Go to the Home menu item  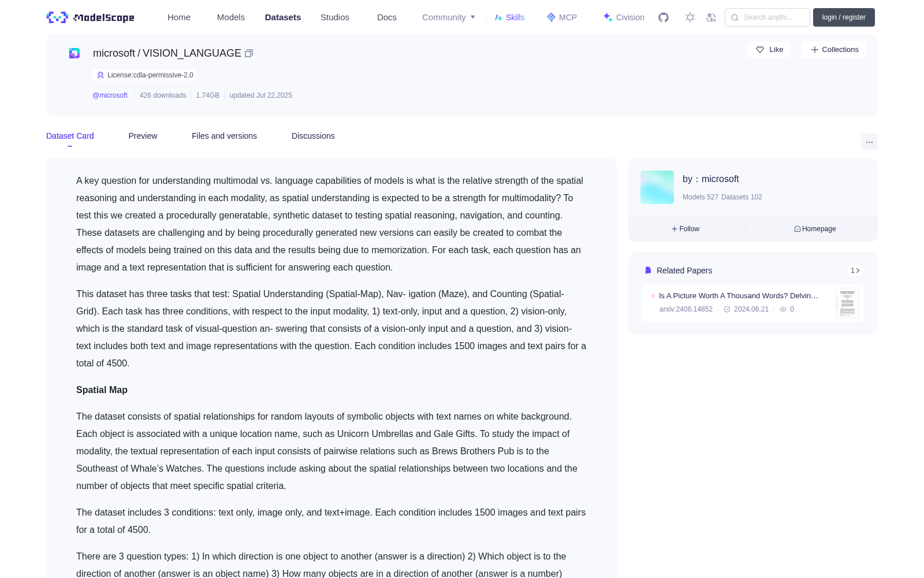click(179, 17)
